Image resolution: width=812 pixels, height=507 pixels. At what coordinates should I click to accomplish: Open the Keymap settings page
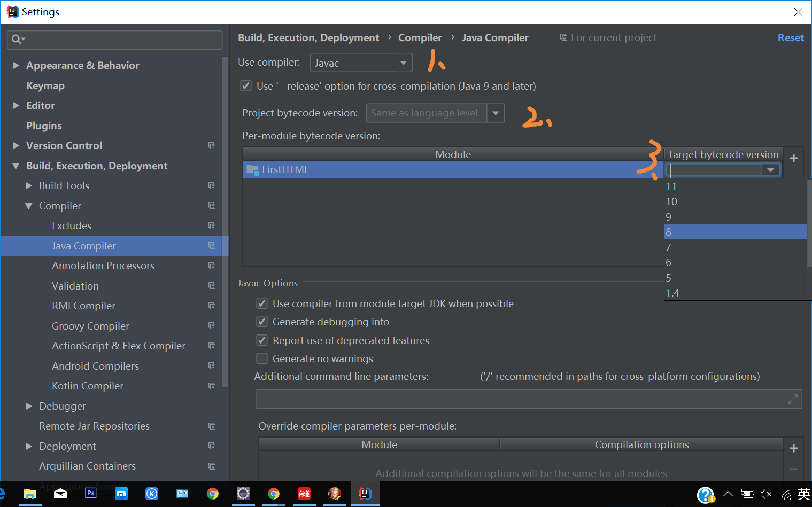point(45,85)
